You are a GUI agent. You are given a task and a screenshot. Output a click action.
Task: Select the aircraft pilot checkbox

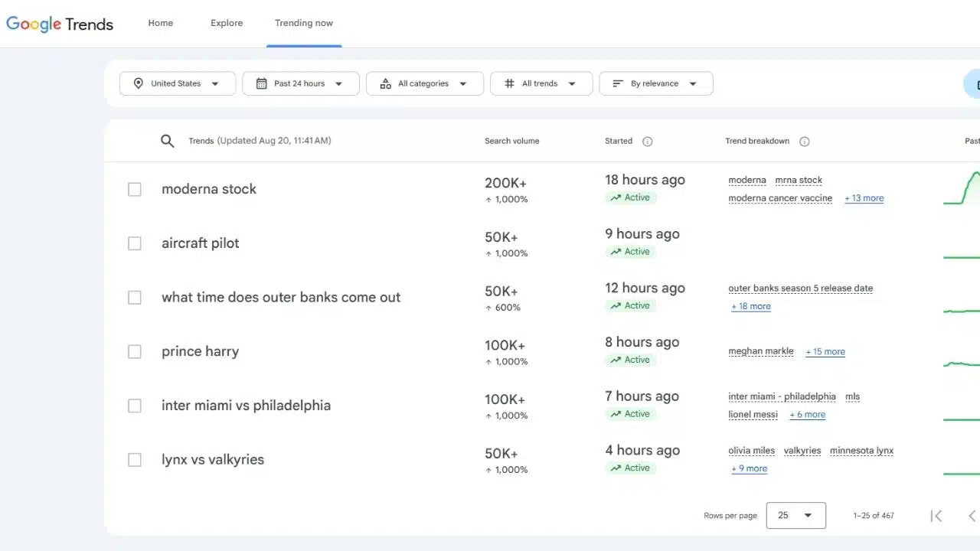coord(135,243)
